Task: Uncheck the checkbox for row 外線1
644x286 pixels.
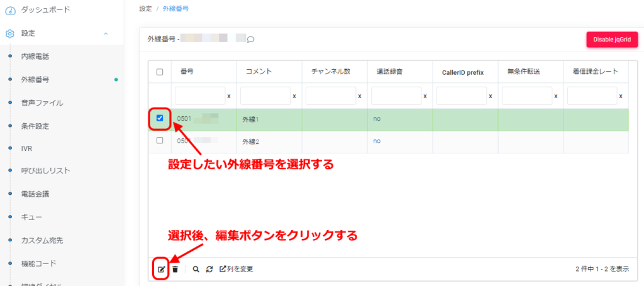Action: pos(160,118)
